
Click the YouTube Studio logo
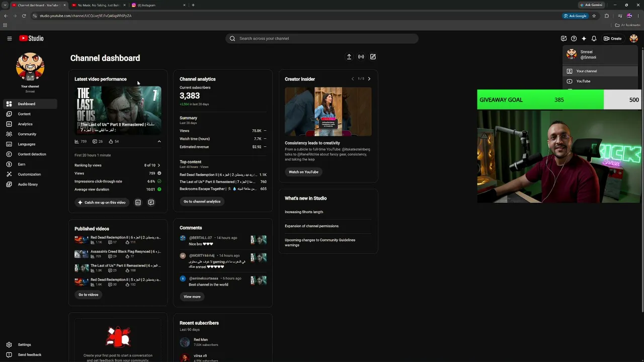coord(31,38)
